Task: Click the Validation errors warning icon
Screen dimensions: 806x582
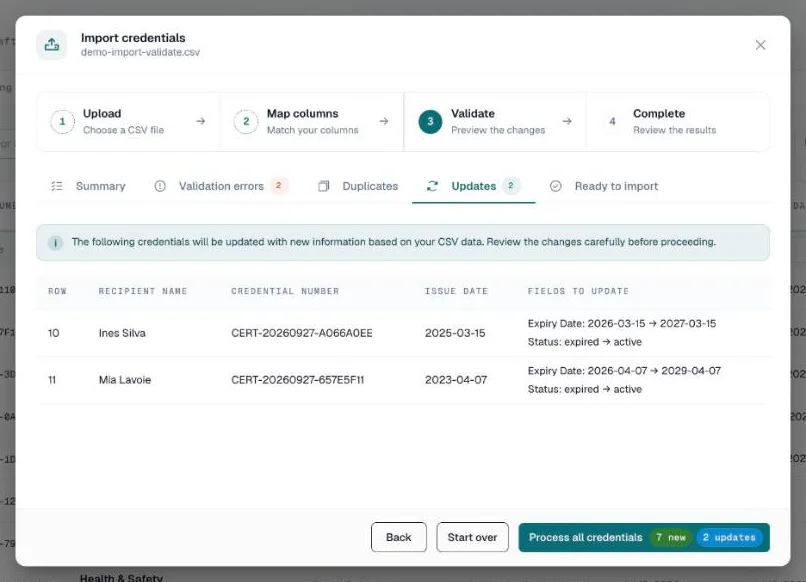Action: [160, 186]
